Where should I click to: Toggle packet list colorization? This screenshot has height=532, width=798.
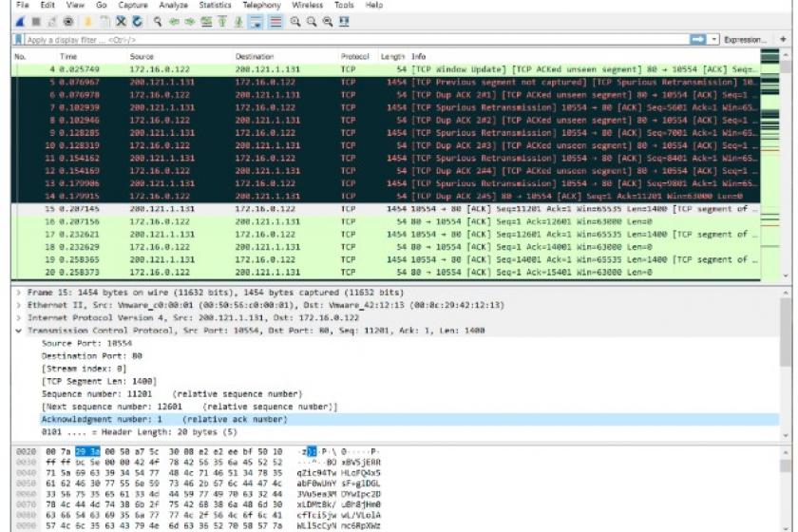(x=275, y=22)
